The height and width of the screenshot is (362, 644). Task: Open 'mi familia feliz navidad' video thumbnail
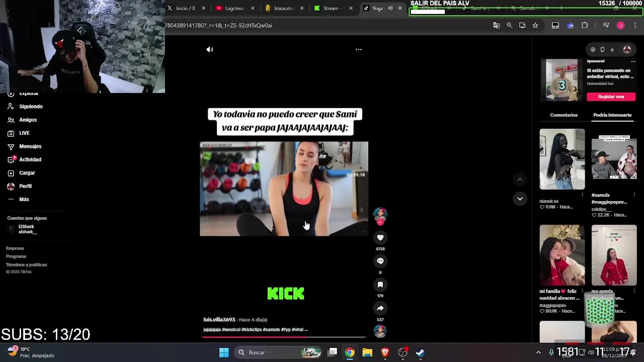tap(562, 255)
